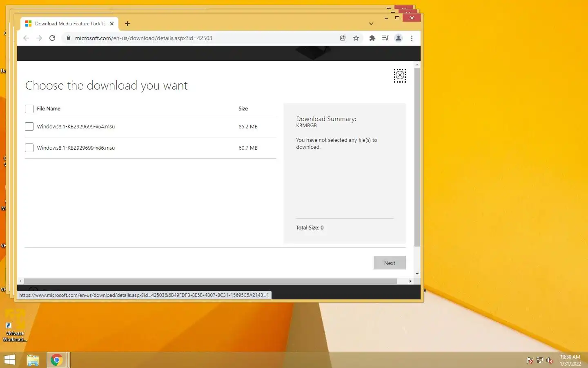Bookmark this tab with the star icon
Image resolution: width=588 pixels, height=368 pixels.
point(356,38)
